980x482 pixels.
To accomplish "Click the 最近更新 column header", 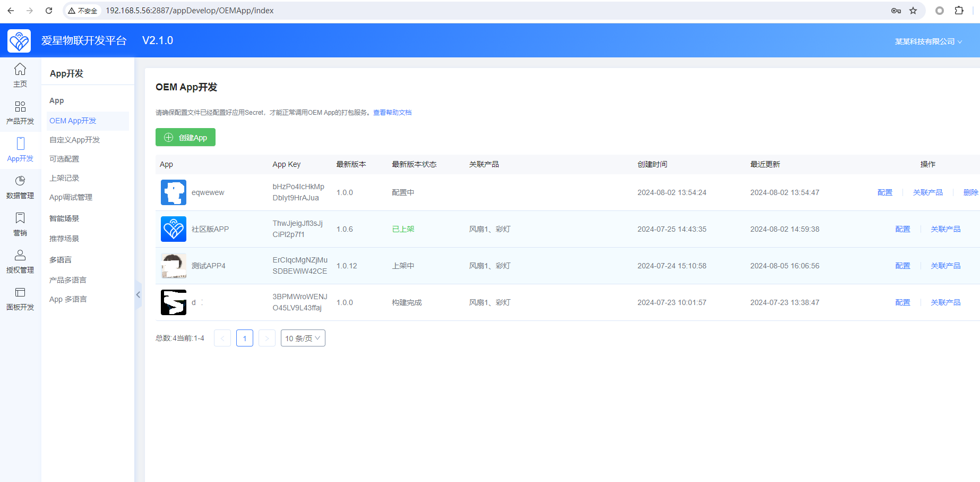I will pyautogui.click(x=765, y=164).
